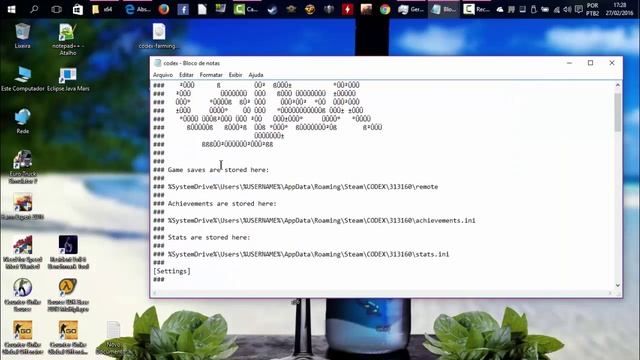Open the Arquivo menu in Notepad

click(x=163, y=75)
